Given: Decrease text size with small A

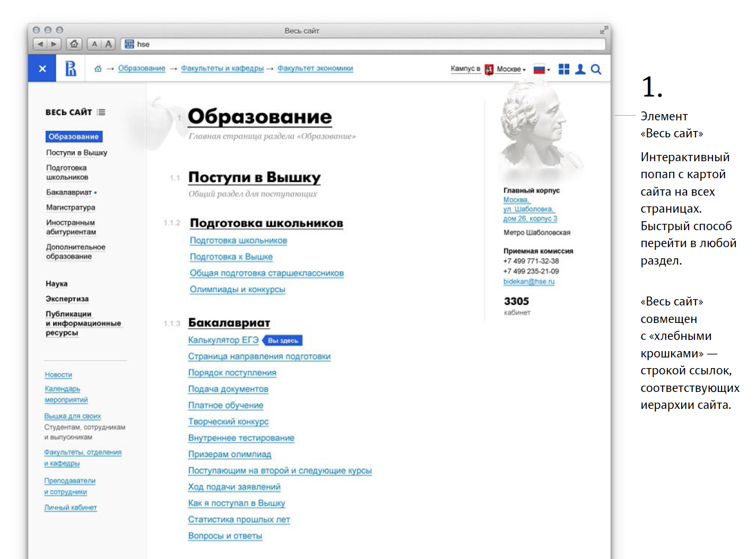Looking at the screenshot, I should click(x=94, y=44).
